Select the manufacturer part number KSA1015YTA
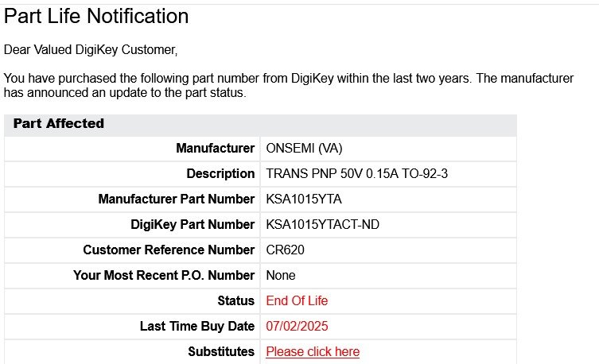The image size is (599, 364). click(x=304, y=199)
